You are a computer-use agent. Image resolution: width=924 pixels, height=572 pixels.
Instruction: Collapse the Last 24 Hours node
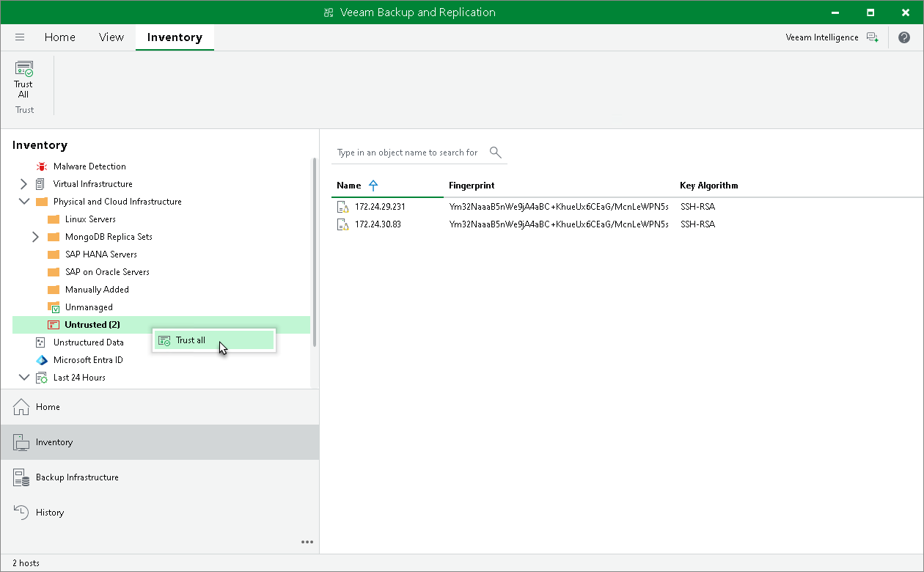coord(23,378)
